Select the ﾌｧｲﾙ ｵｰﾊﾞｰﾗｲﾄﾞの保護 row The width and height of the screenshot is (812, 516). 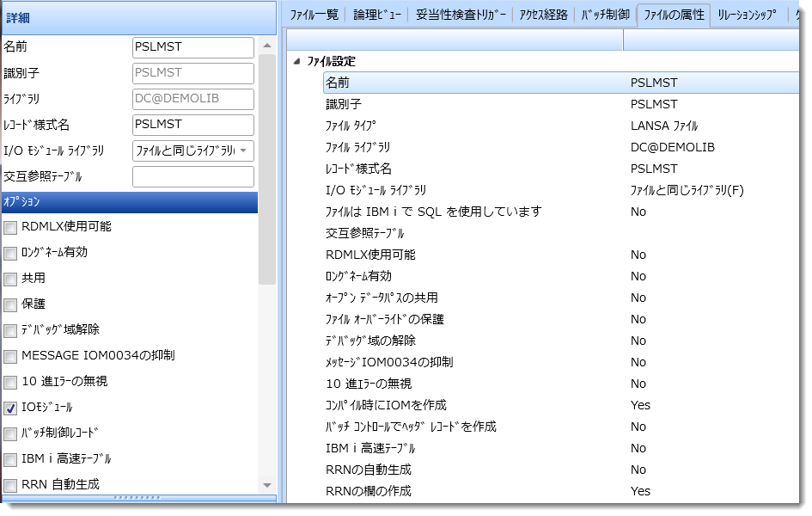[561, 319]
